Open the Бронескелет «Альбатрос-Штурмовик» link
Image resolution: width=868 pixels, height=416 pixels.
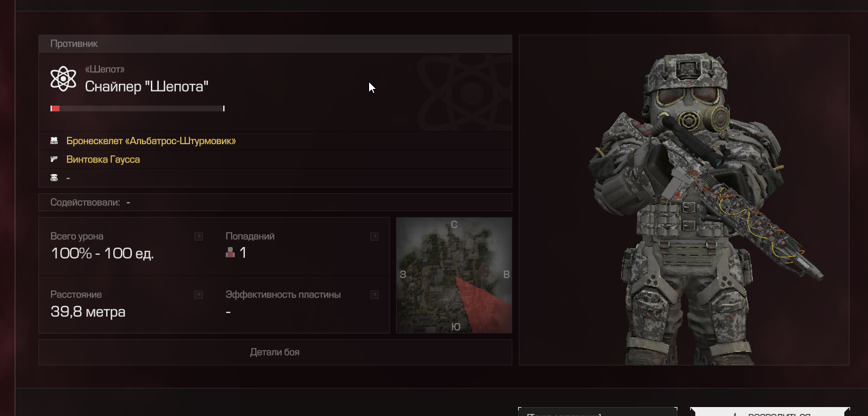(151, 141)
